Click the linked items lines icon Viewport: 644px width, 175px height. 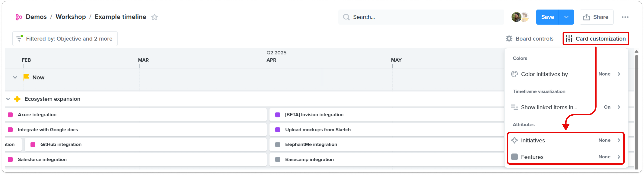click(514, 107)
